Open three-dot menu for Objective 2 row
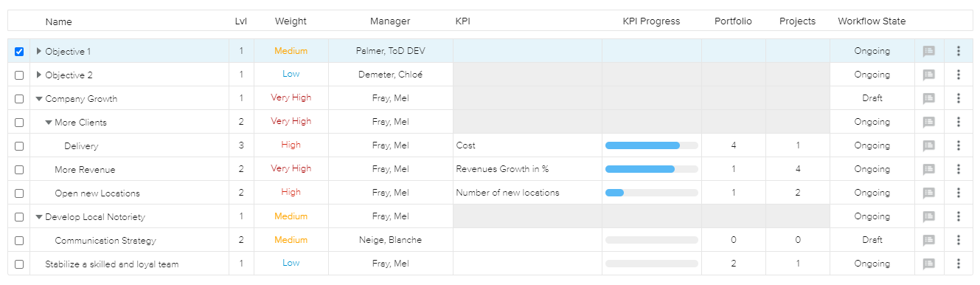The image size is (980, 285). click(x=959, y=75)
